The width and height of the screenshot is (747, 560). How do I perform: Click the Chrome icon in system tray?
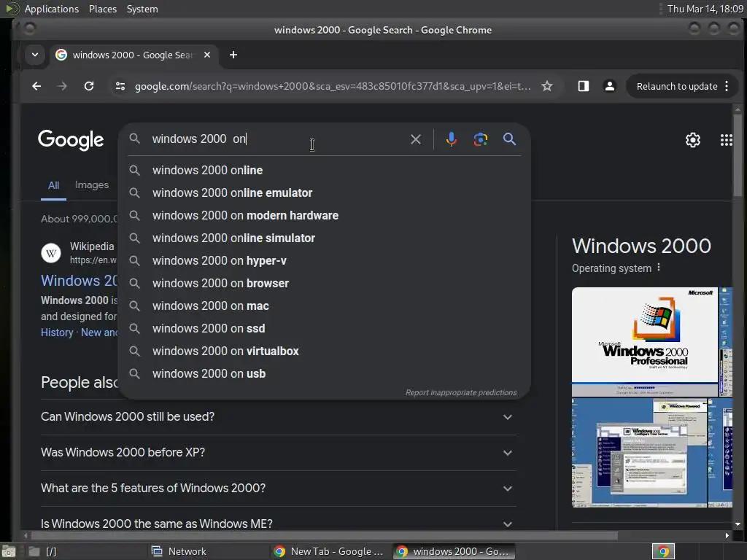[x=663, y=551]
